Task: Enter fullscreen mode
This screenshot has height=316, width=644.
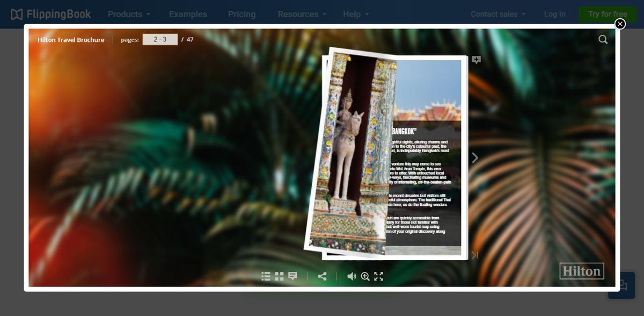Action: 379,276
